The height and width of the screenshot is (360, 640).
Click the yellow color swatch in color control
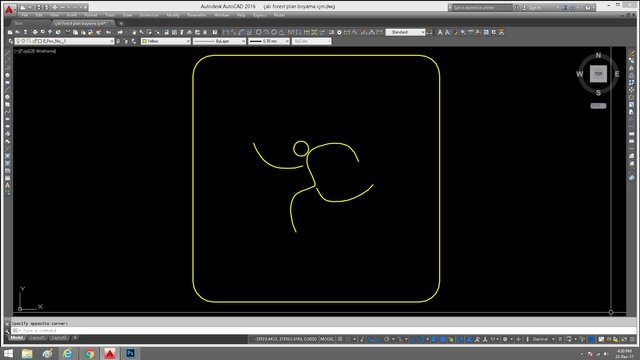point(144,41)
